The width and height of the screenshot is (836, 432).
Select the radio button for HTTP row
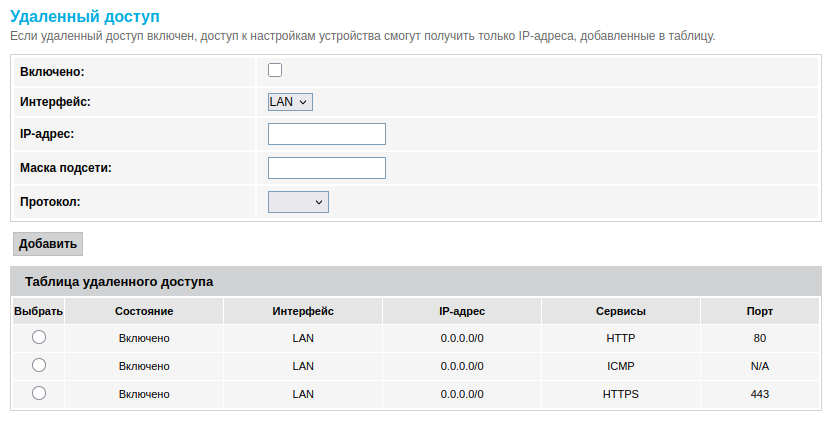point(39,337)
